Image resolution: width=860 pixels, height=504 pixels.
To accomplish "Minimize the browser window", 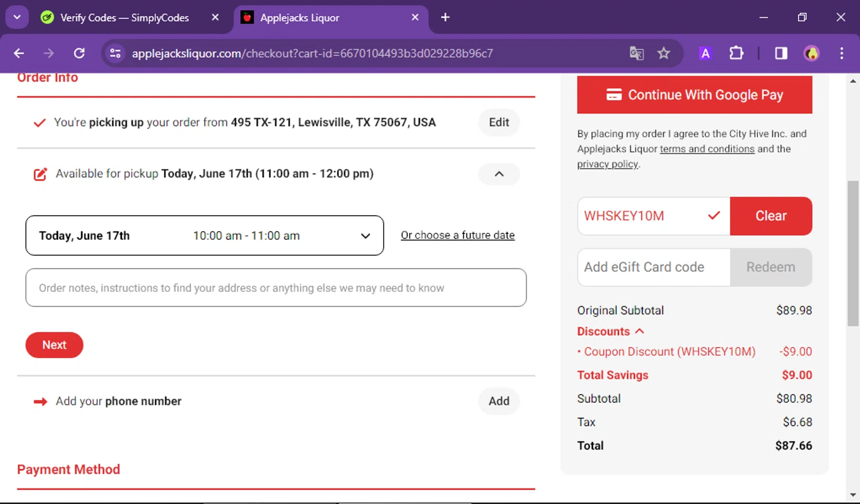I will (764, 17).
